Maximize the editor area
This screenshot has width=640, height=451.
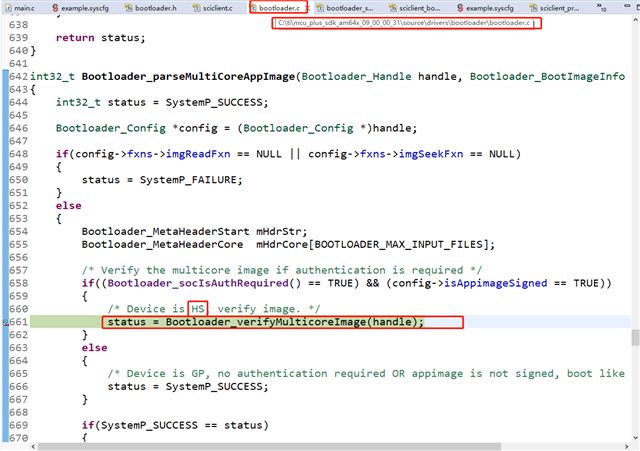(x=637, y=6)
